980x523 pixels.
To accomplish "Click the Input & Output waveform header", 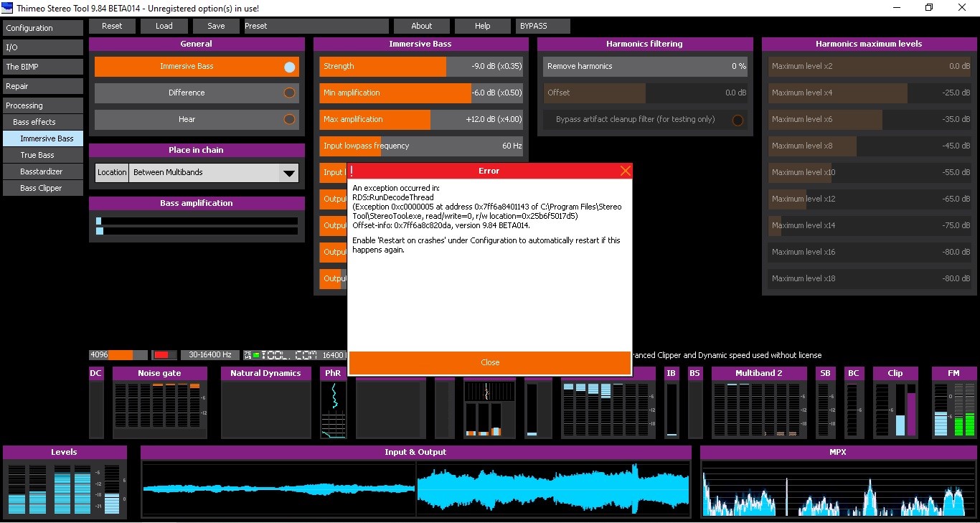I will tap(415, 453).
